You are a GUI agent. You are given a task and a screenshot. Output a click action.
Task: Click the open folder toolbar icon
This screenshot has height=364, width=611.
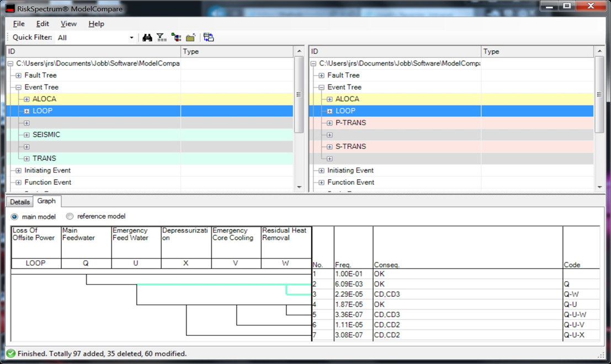click(x=190, y=38)
